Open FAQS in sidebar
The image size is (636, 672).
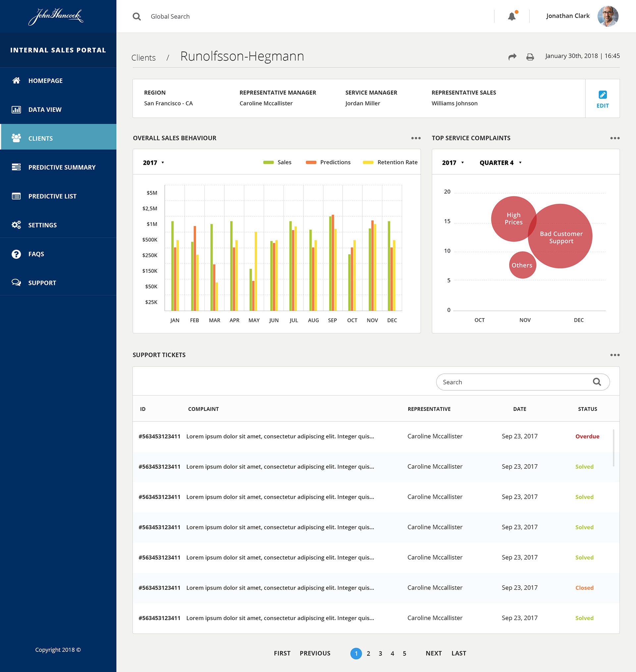coord(58,254)
